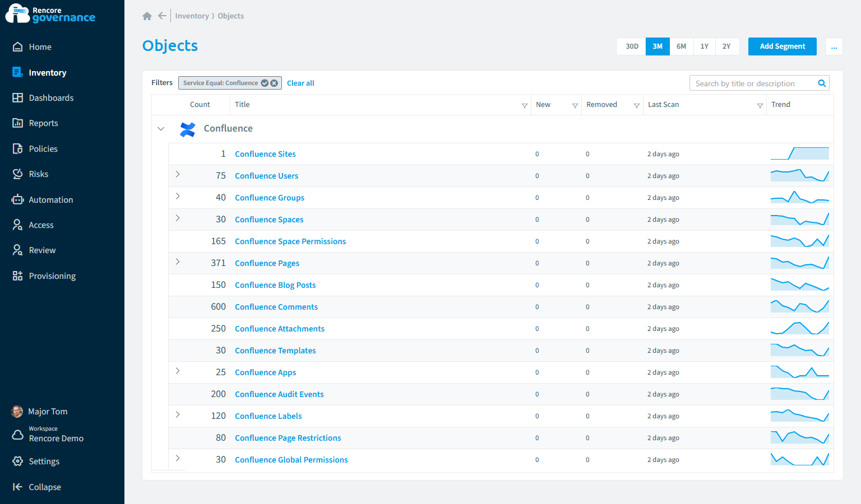Expand the Confluence Users row
This screenshot has height=504, width=861.
[x=178, y=175]
